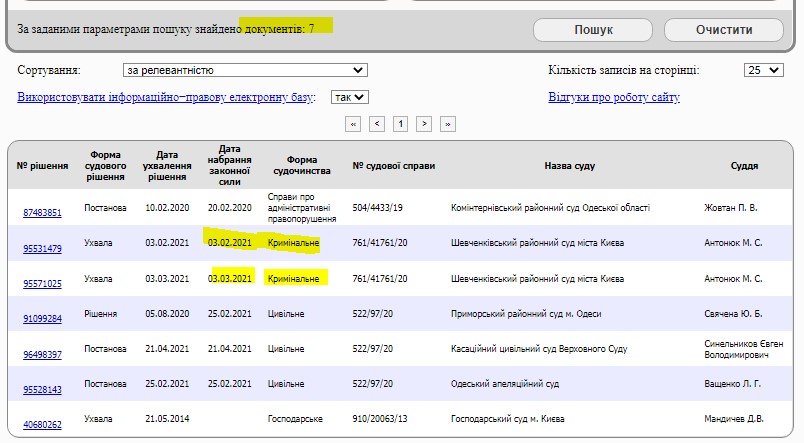Screen dimensions: 804x443
Task: Open the information-legal base так dropdown
Action: tap(350, 97)
